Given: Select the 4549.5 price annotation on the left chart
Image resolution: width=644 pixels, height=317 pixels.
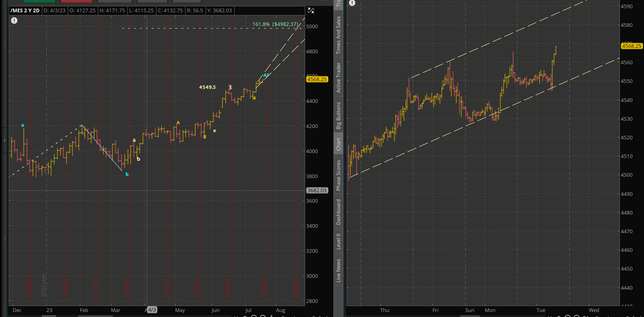Looking at the screenshot, I should pyautogui.click(x=207, y=87).
